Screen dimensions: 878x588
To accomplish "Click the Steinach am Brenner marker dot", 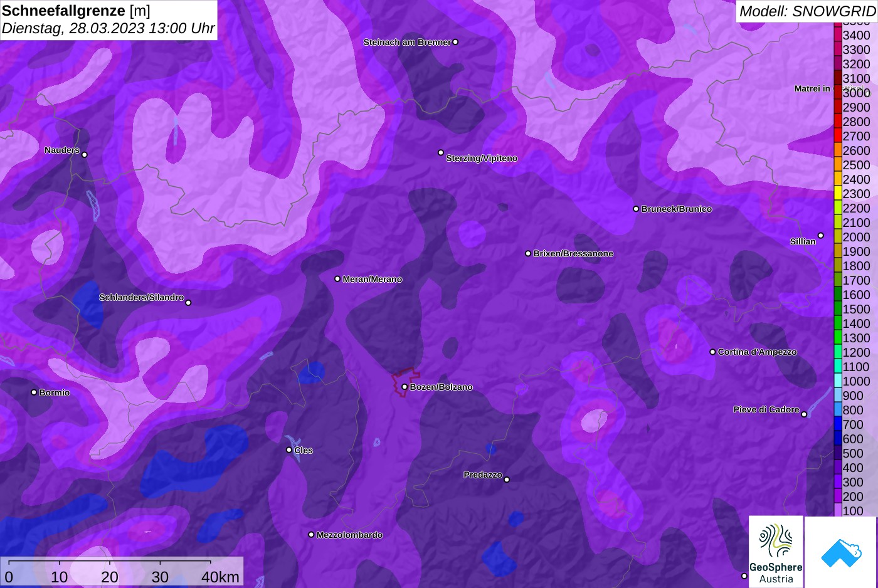I will [x=455, y=42].
